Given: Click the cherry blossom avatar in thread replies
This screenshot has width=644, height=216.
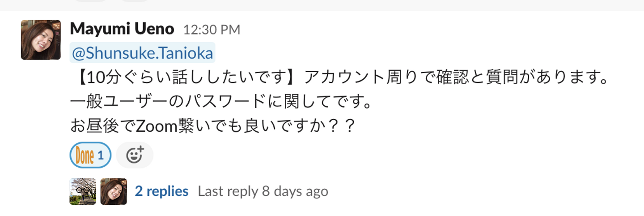Looking at the screenshot, I should coord(83,192).
